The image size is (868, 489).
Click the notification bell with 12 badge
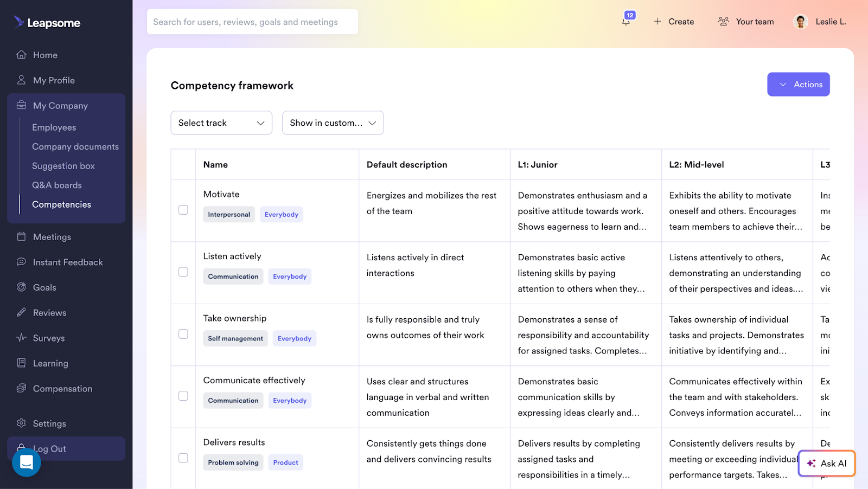tap(627, 21)
